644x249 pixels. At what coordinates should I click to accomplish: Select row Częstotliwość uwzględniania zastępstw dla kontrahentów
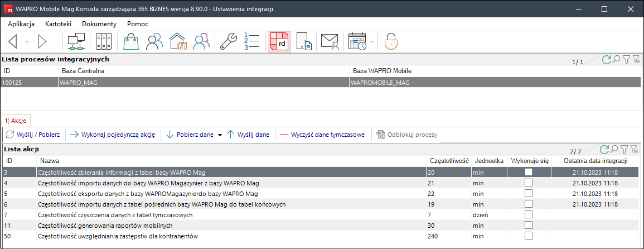(x=321, y=236)
